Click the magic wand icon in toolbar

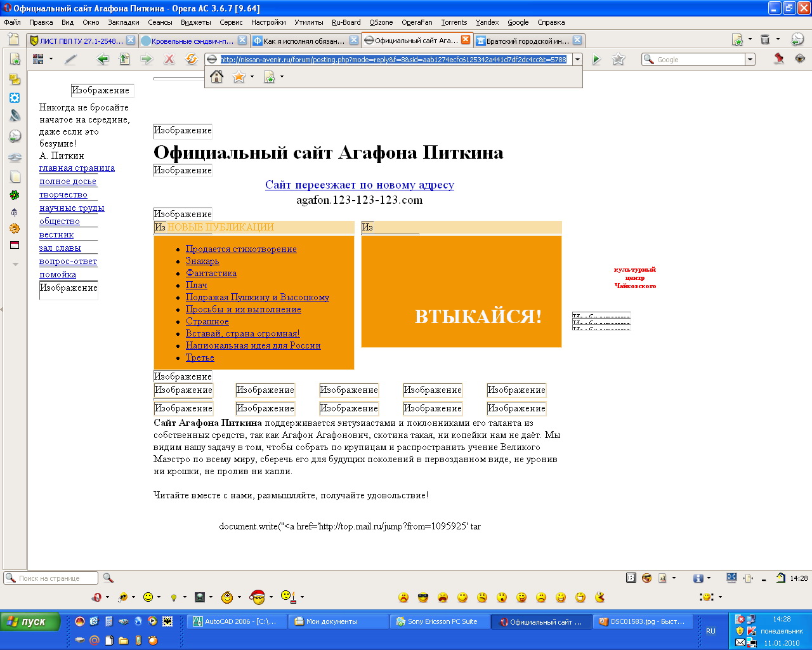70,59
